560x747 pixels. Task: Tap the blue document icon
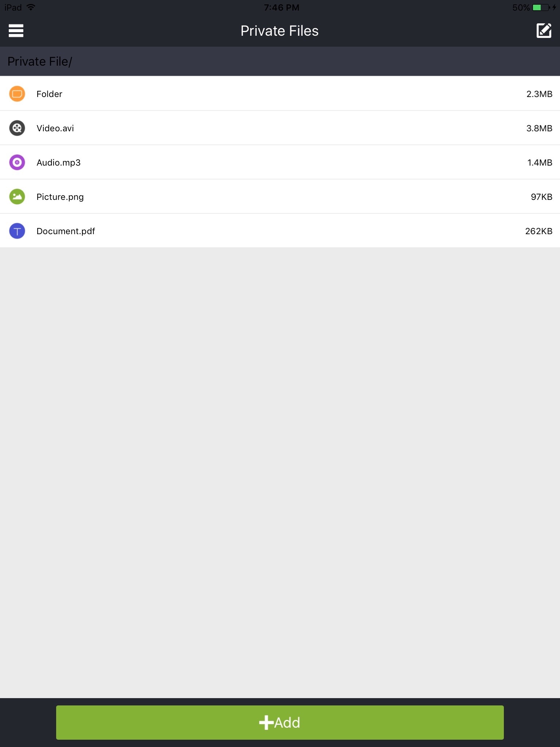(17, 231)
